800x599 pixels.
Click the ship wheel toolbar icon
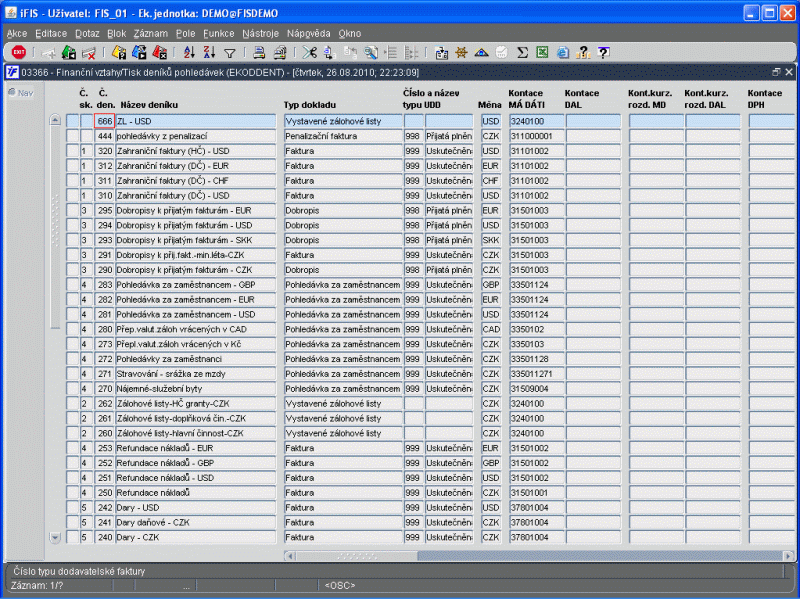(461, 53)
